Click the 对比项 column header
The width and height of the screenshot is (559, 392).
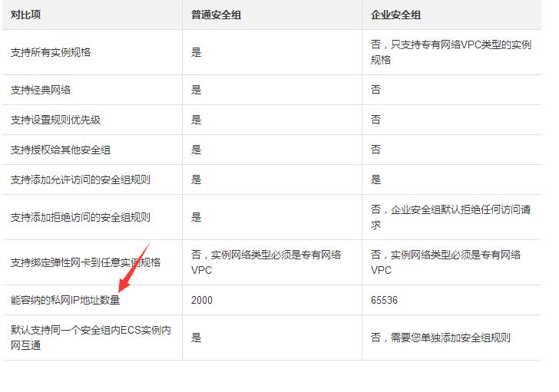(25, 15)
